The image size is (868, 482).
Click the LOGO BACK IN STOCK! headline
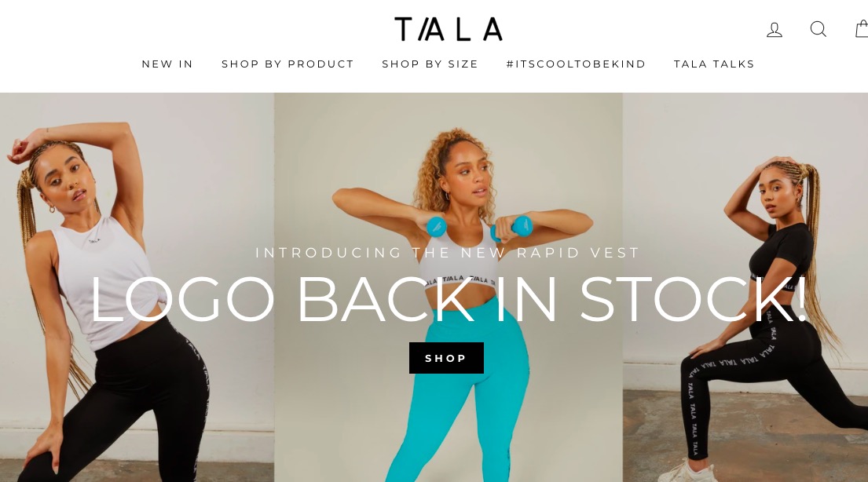[x=448, y=299]
